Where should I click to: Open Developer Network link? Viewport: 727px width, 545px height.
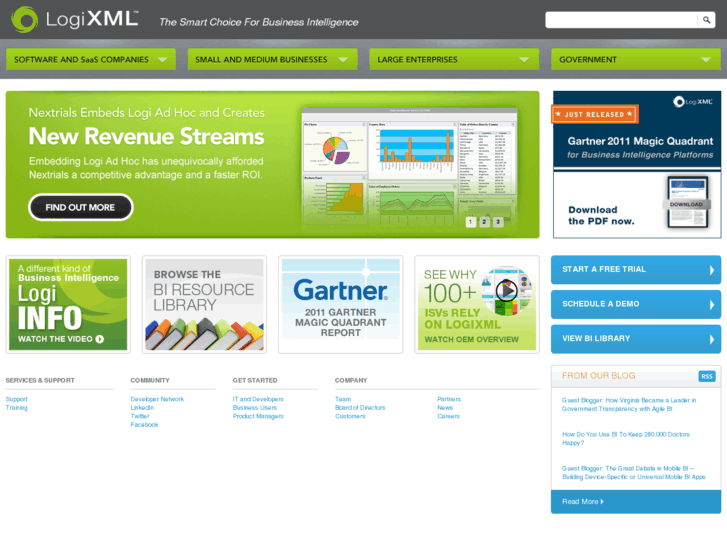(x=157, y=399)
